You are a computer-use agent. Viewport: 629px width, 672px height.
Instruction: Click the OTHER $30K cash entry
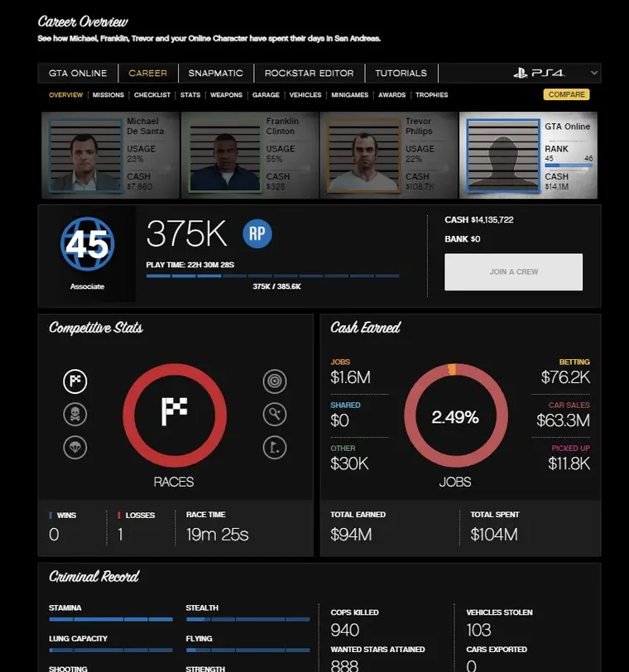(349, 458)
